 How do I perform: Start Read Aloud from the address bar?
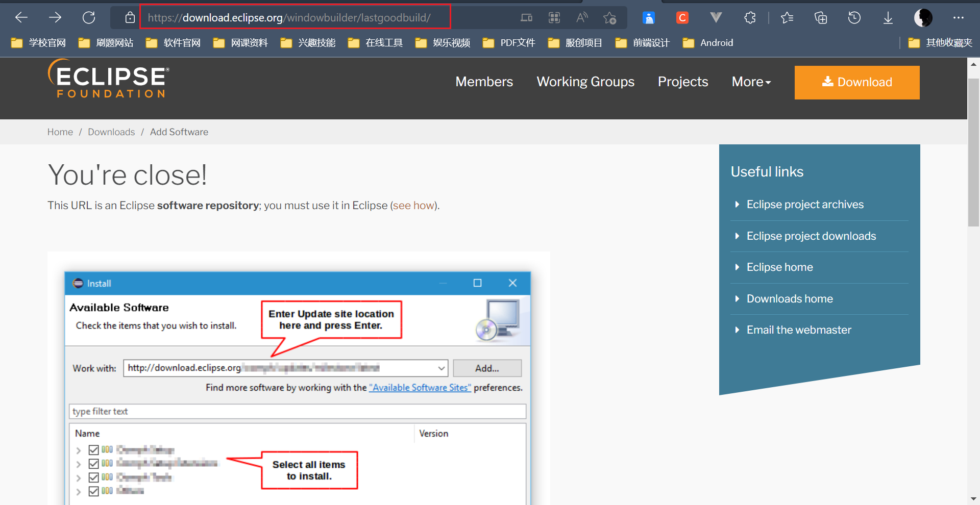[x=582, y=18]
